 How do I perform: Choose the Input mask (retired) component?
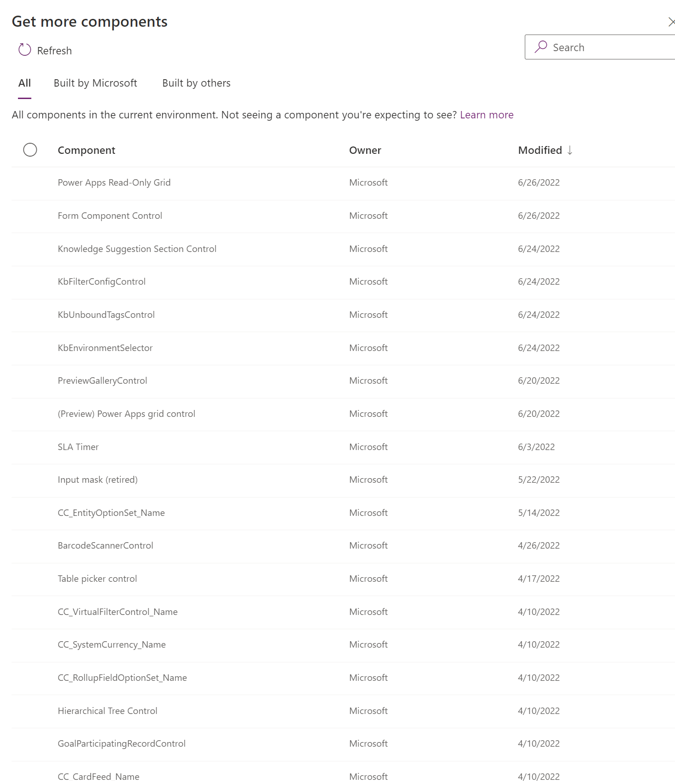pyautogui.click(x=97, y=480)
